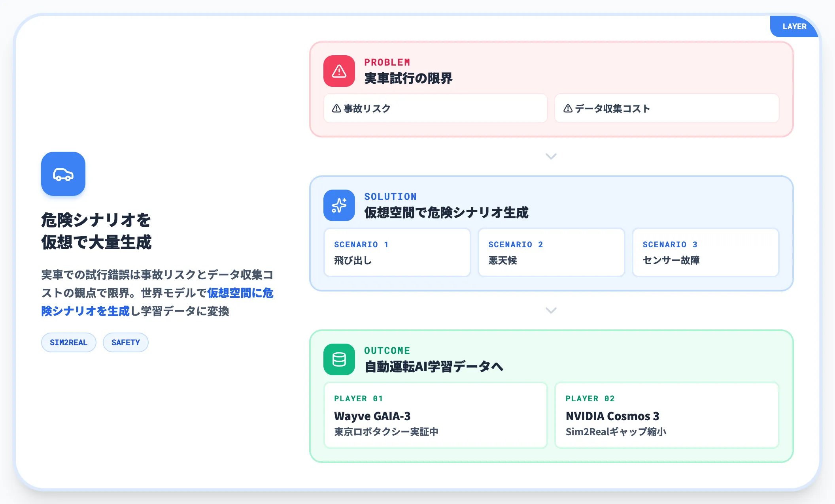Open the データ収集コスト card

tap(667, 108)
